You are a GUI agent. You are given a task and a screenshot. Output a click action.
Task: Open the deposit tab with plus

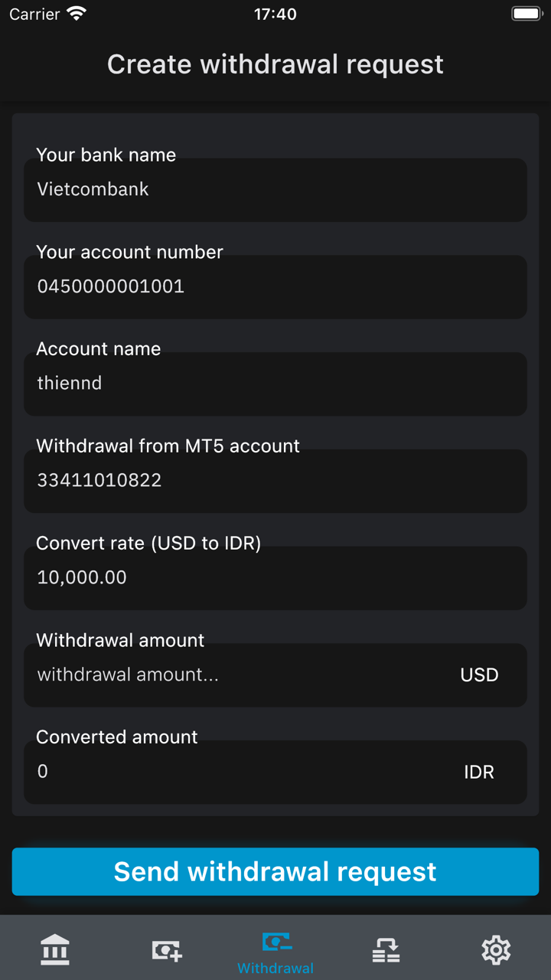click(166, 949)
